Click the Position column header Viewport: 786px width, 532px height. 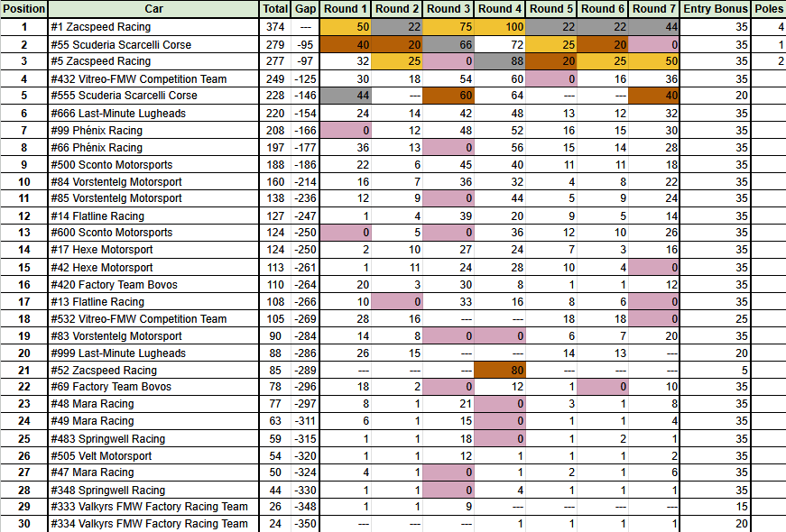click(x=24, y=9)
